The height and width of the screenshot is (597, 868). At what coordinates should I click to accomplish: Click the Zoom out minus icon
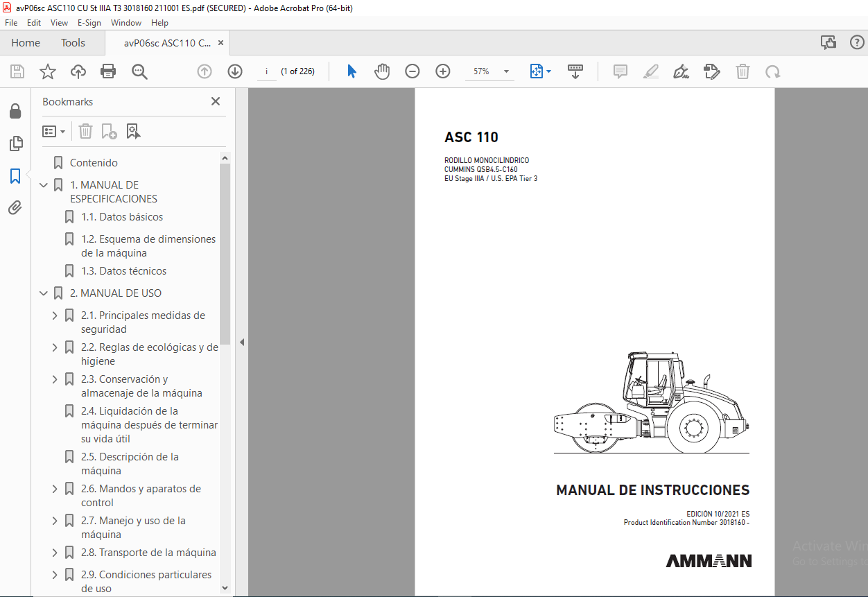[x=413, y=71]
